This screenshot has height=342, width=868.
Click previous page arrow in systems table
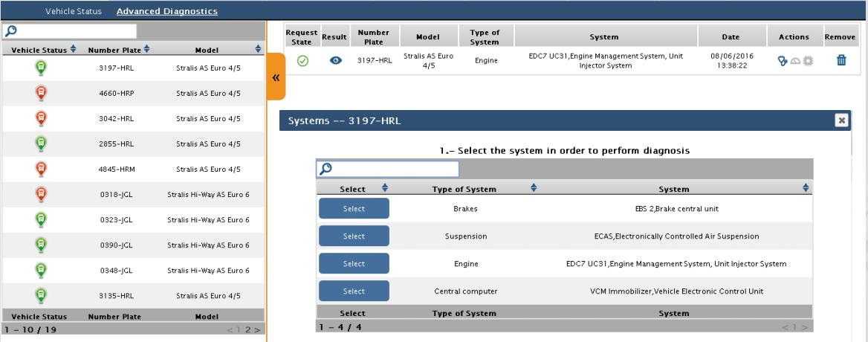pyautogui.click(x=785, y=328)
